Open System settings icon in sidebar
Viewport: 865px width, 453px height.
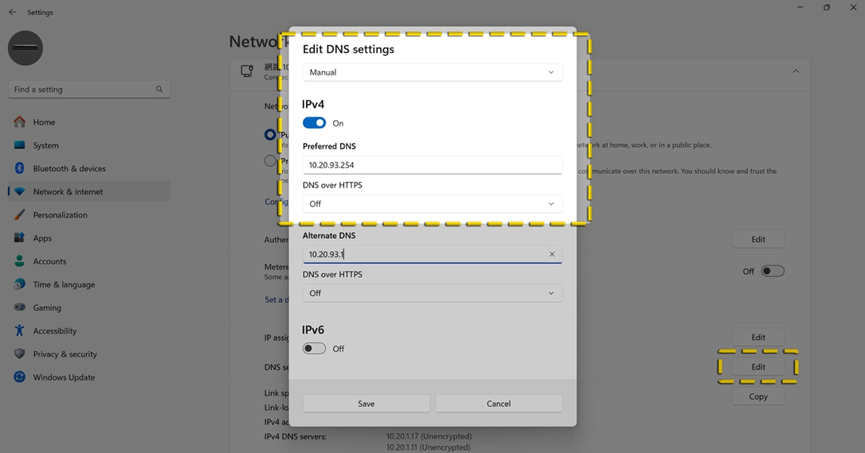(19, 145)
